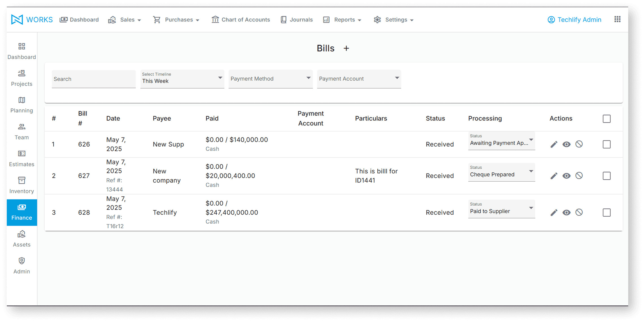The height and width of the screenshot is (322, 644).
Task: Cancel bill 626 with block icon
Action: click(x=579, y=144)
